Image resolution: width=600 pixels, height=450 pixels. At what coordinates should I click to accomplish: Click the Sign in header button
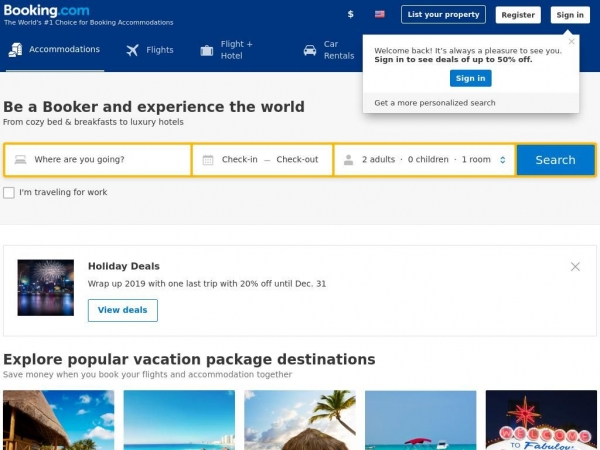pos(570,15)
